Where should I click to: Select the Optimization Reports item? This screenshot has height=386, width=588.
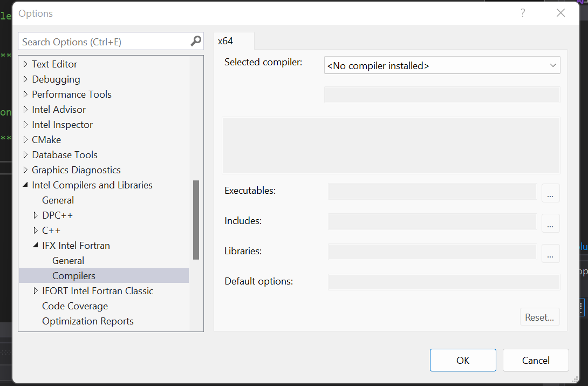(x=87, y=321)
